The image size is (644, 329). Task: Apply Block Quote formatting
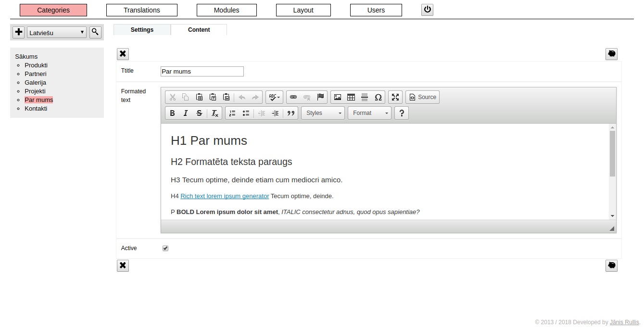point(290,113)
